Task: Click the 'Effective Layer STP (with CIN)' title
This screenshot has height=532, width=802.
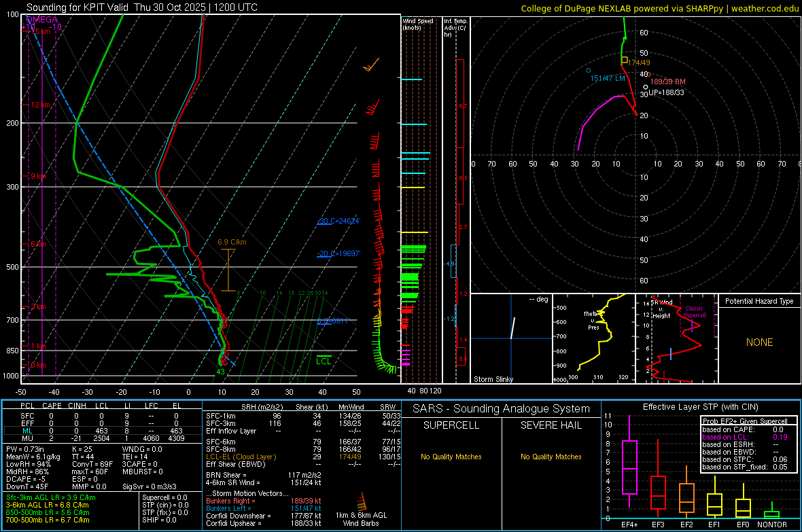Action: tap(701, 407)
